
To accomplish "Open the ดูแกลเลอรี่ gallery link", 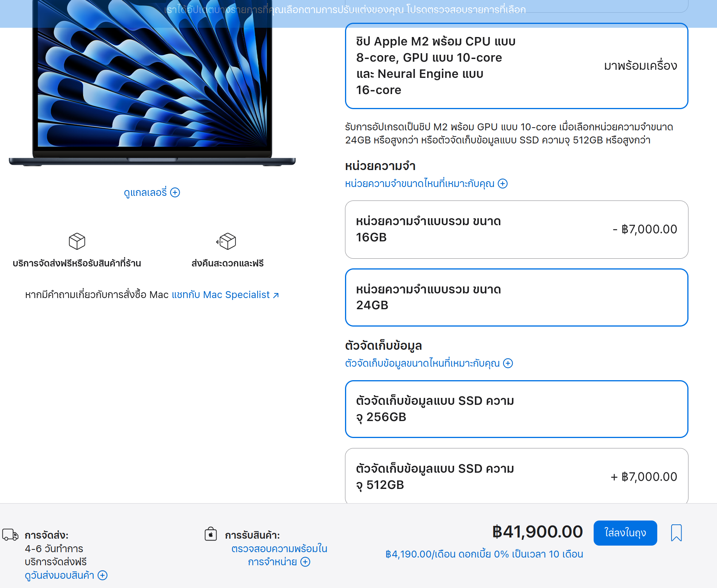I will point(151,192).
